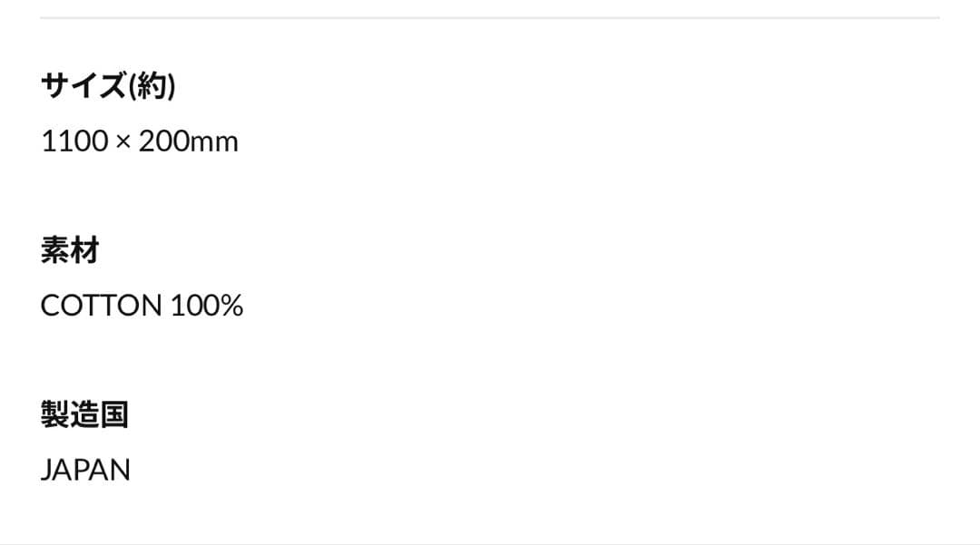Click the 製造国 heading
The width and height of the screenshot is (980, 545).
pos(84,414)
